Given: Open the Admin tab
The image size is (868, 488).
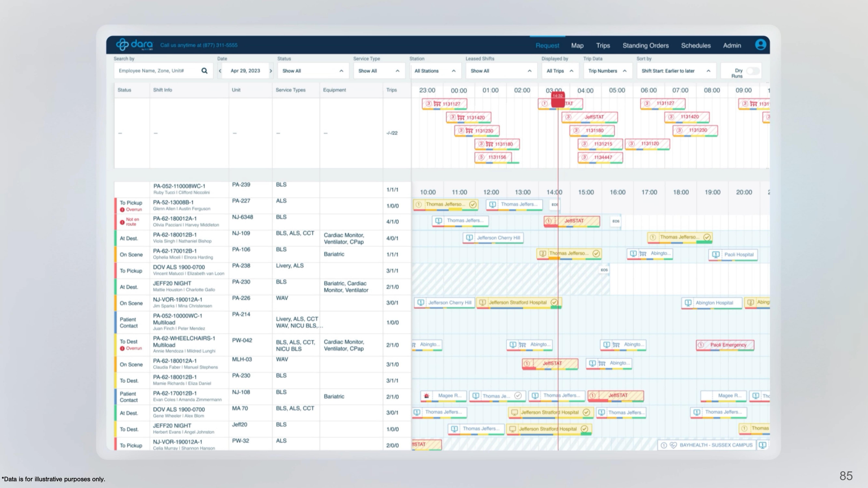Looking at the screenshot, I should click(x=732, y=46).
